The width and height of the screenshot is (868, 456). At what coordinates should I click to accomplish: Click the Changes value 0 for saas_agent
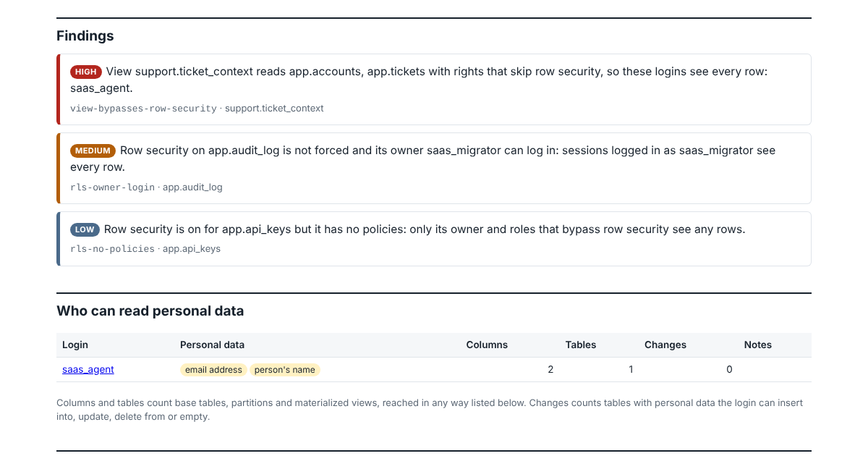tap(729, 369)
